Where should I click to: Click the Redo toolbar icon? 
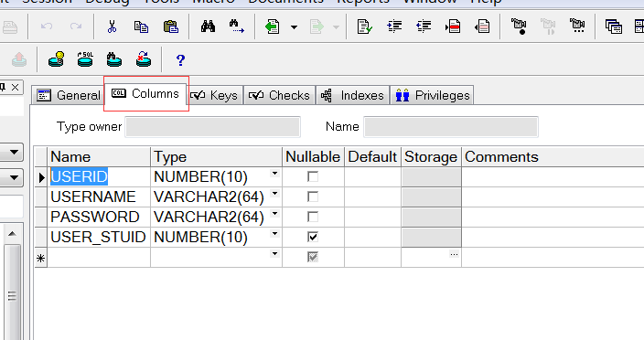click(x=76, y=27)
